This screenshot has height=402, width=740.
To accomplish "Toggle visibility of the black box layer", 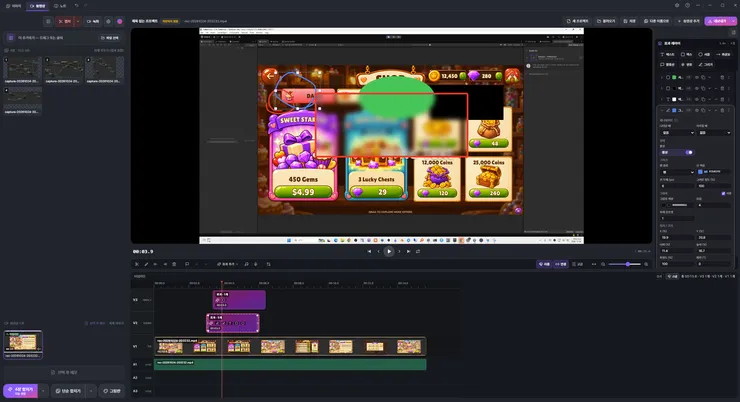I will (697, 88).
